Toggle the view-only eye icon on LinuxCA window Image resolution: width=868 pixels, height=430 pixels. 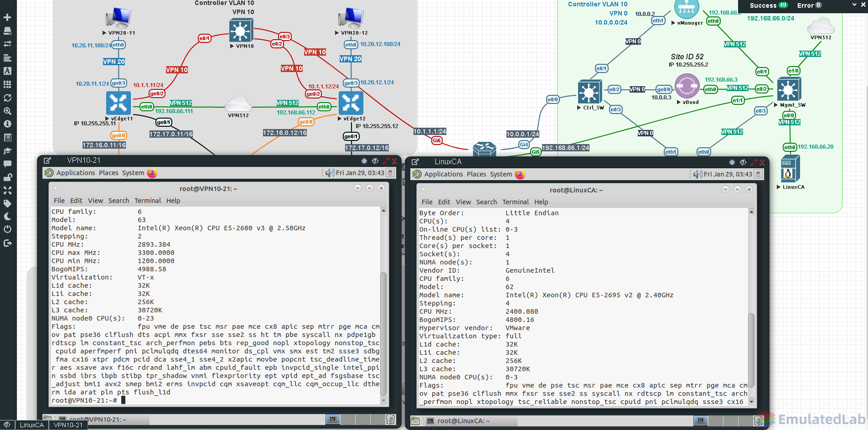(743, 162)
